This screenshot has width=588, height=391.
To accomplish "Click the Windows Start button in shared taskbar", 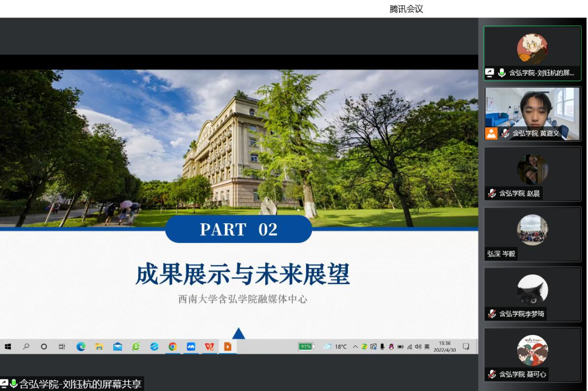I will [x=8, y=346].
